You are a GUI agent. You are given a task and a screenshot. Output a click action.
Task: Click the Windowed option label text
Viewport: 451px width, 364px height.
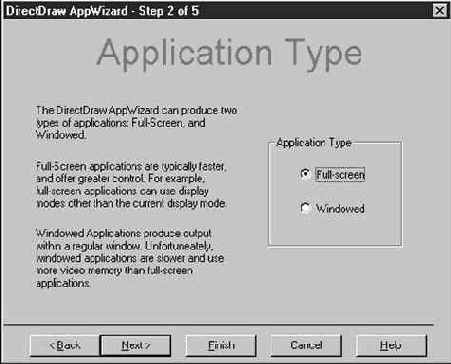(x=340, y=209)
